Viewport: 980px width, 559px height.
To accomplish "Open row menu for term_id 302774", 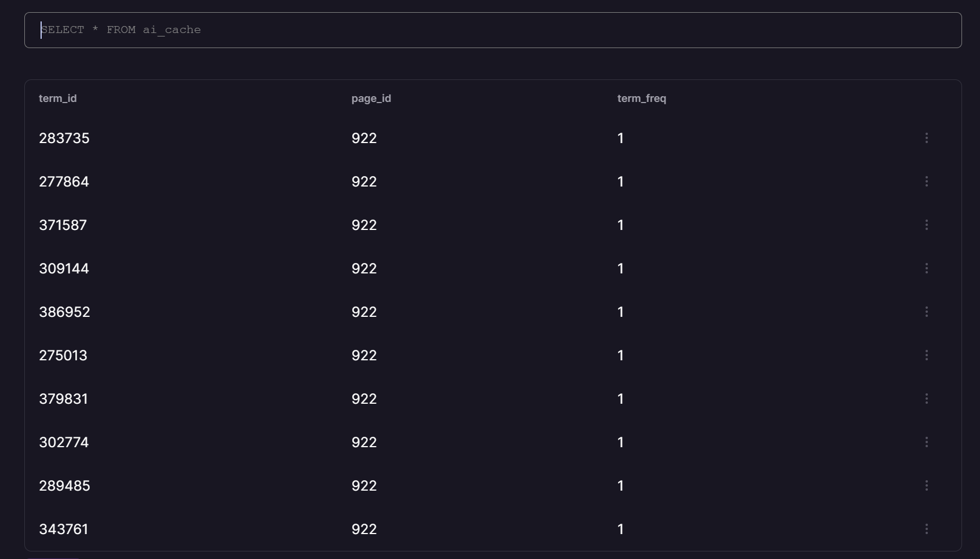I will click(926, 442).
